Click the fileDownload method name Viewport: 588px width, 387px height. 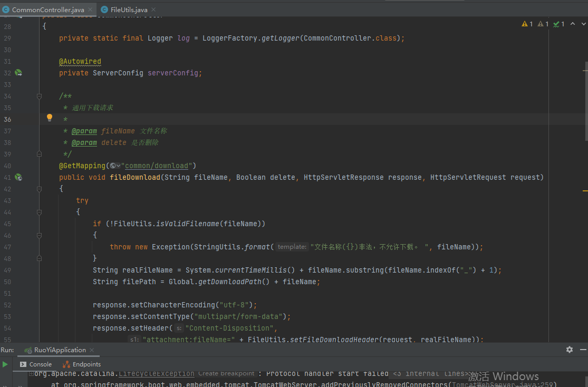click(x=135, y=177)
